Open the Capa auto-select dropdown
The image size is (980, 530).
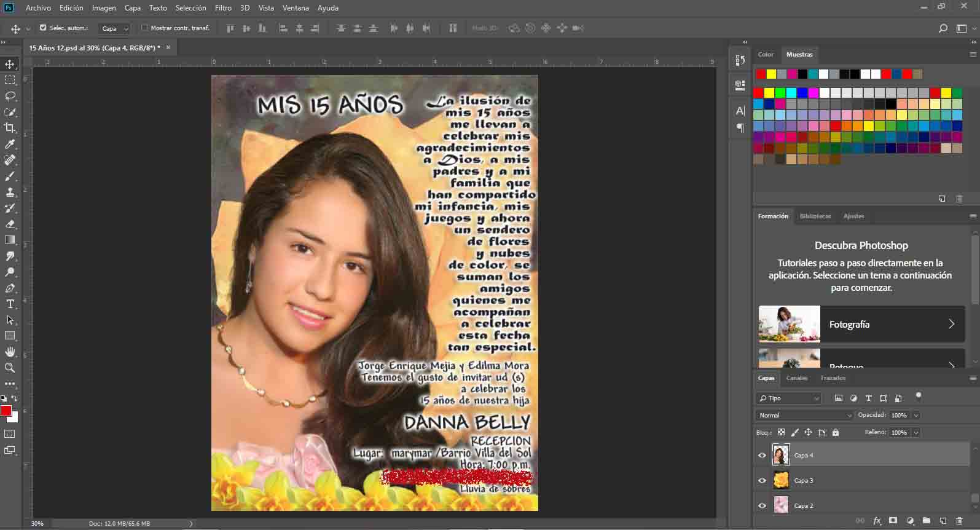115,28
